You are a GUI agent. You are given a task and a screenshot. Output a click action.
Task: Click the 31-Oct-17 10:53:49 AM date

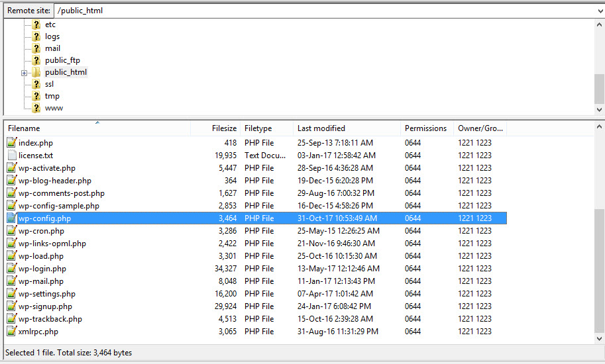click(x=337, y=218)
